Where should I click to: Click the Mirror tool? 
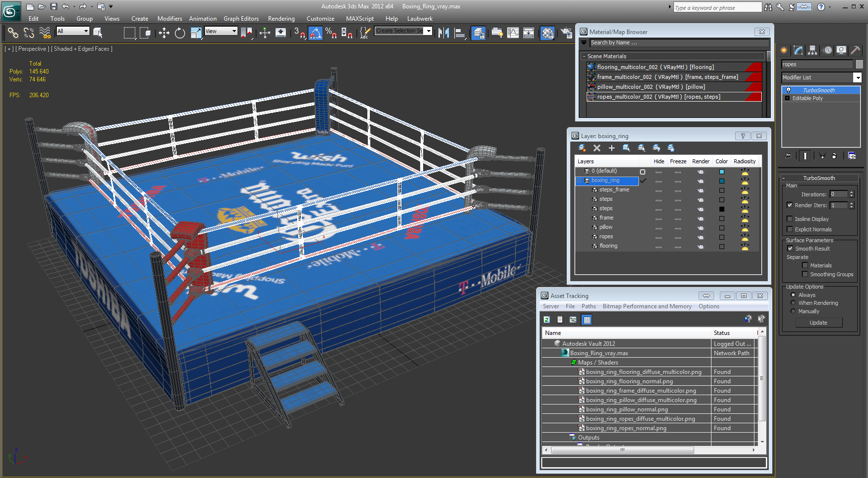click(443, 33)
